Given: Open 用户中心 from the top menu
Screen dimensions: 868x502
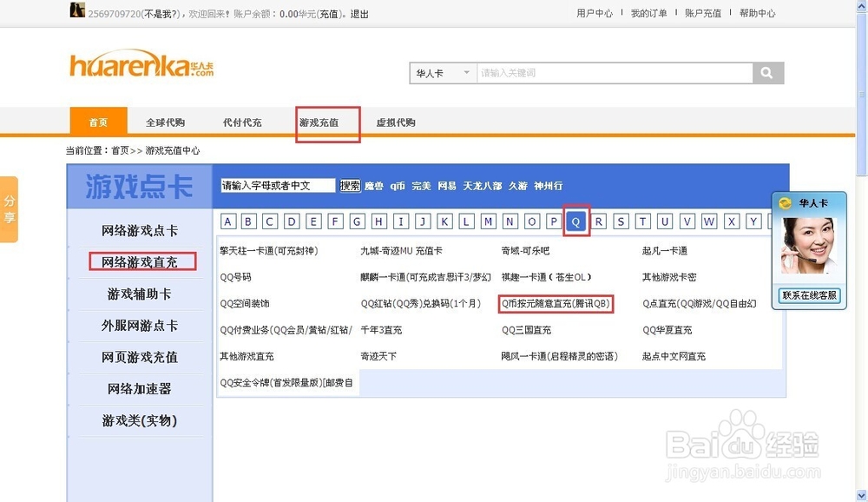Looking at the screenshot, I should tap(594, 12).
